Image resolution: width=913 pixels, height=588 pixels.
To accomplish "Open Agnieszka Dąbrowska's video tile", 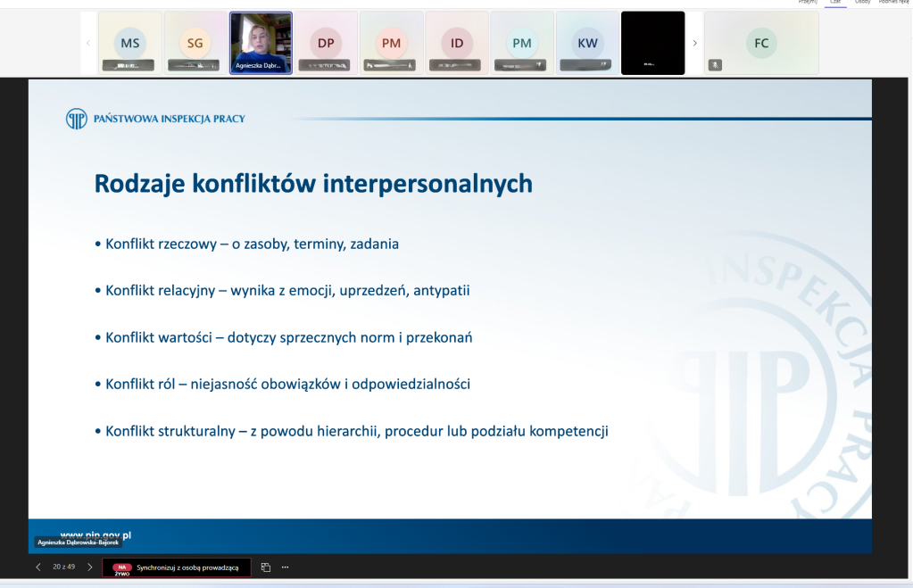I will (261, 42).
